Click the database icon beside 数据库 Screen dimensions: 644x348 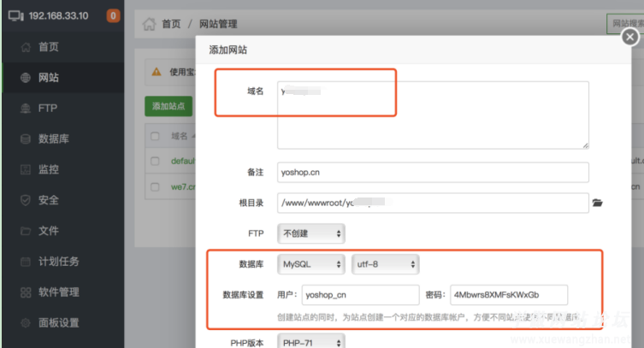25,139
